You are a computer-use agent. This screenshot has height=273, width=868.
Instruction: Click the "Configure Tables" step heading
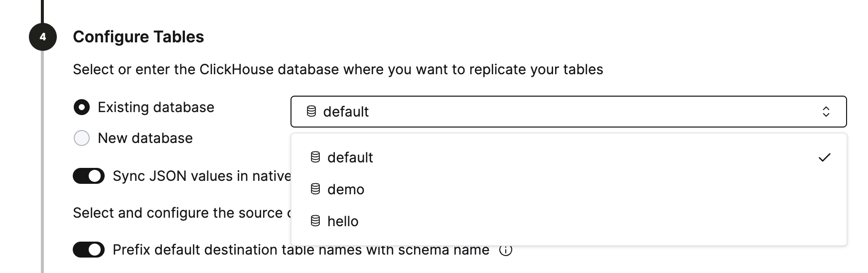point(139,37)
